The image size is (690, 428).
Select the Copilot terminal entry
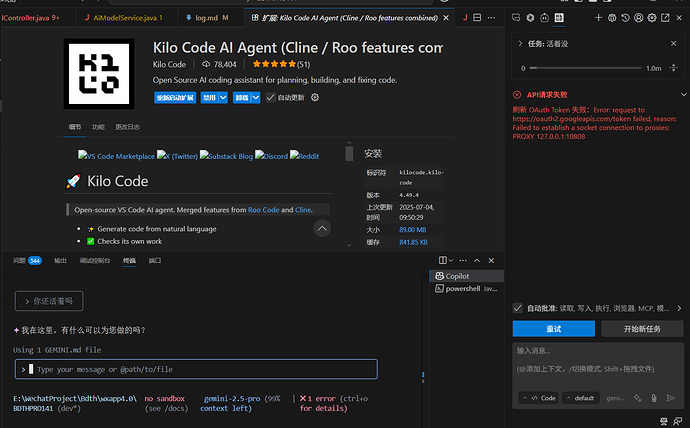466,276
